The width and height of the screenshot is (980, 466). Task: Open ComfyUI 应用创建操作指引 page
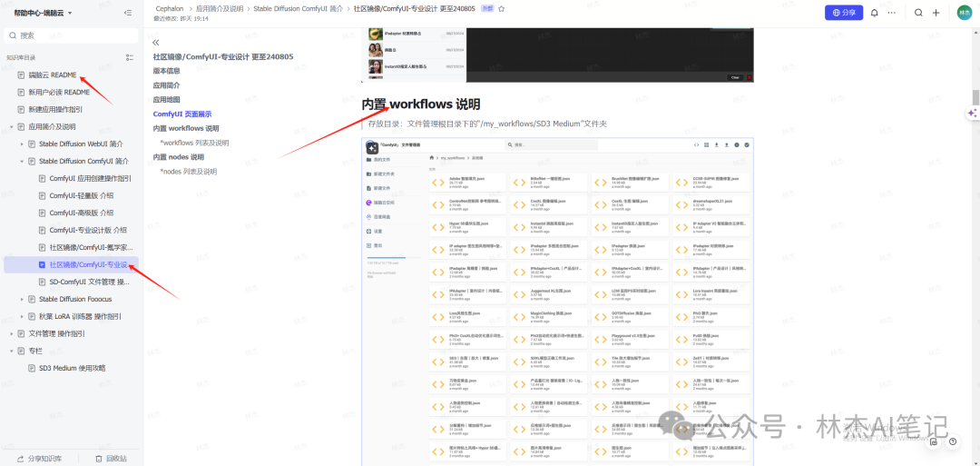pyautogui.click(x=90, y=178)
